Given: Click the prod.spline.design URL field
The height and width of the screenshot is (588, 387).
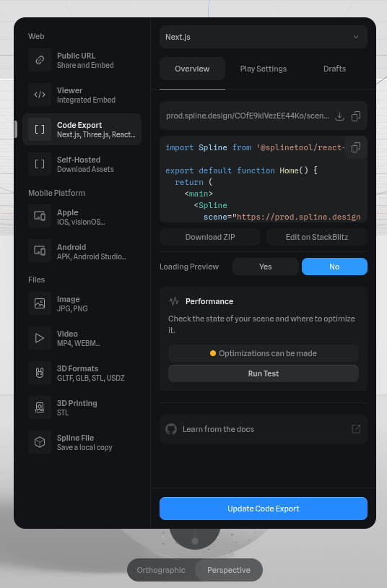Looking at the screenshot, I should tap(248, 116).
